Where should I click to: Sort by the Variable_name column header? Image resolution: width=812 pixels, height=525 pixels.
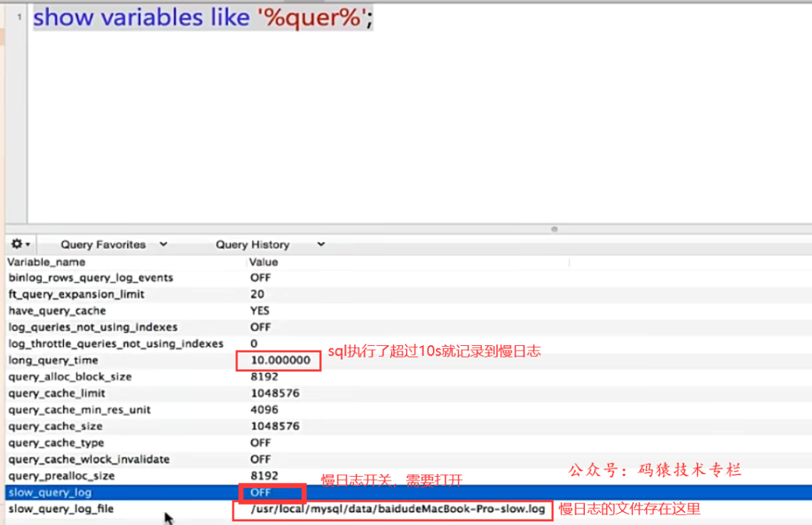pos(47,262)
